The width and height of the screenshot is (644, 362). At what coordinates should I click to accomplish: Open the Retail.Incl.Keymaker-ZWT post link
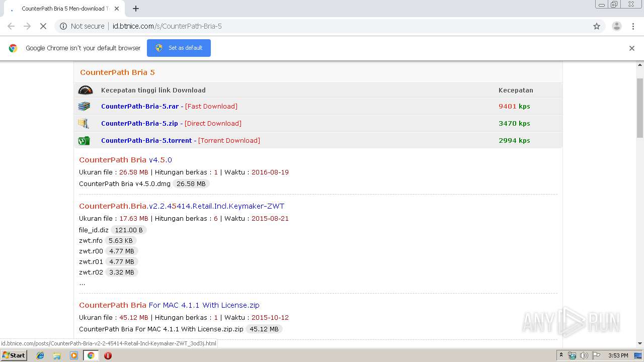click(x=182, y=206)
